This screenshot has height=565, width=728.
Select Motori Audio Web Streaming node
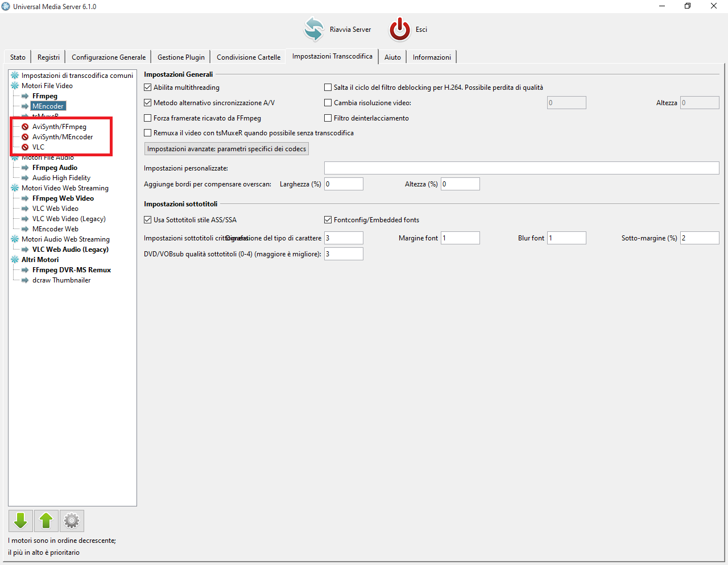(x=65, y=239)
